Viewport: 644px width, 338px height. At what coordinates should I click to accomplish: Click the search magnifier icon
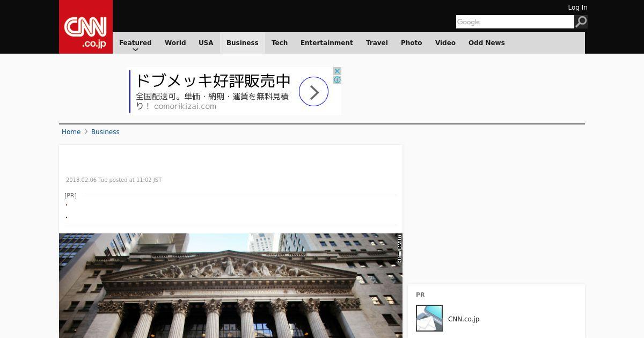(x=581, y=22)
